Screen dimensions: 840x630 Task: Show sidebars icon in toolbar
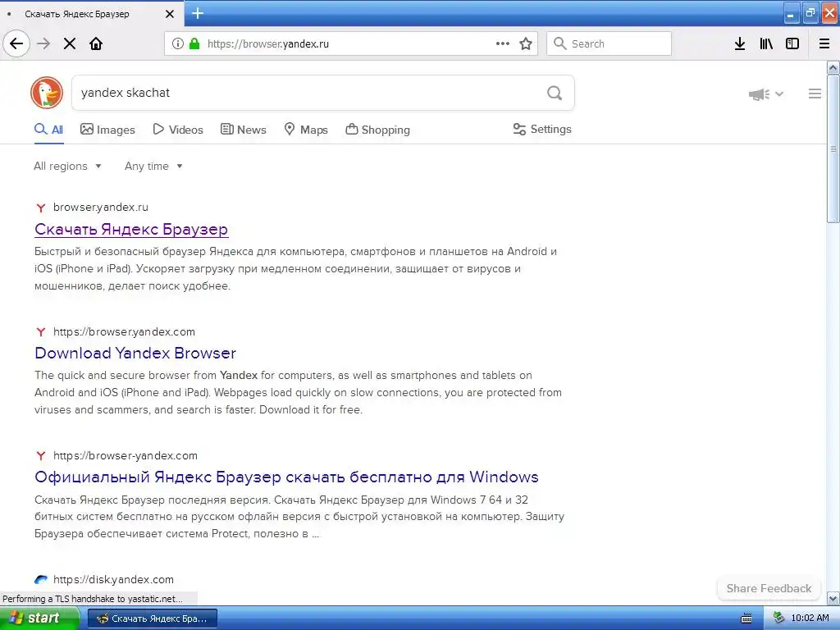click(792, 44)
